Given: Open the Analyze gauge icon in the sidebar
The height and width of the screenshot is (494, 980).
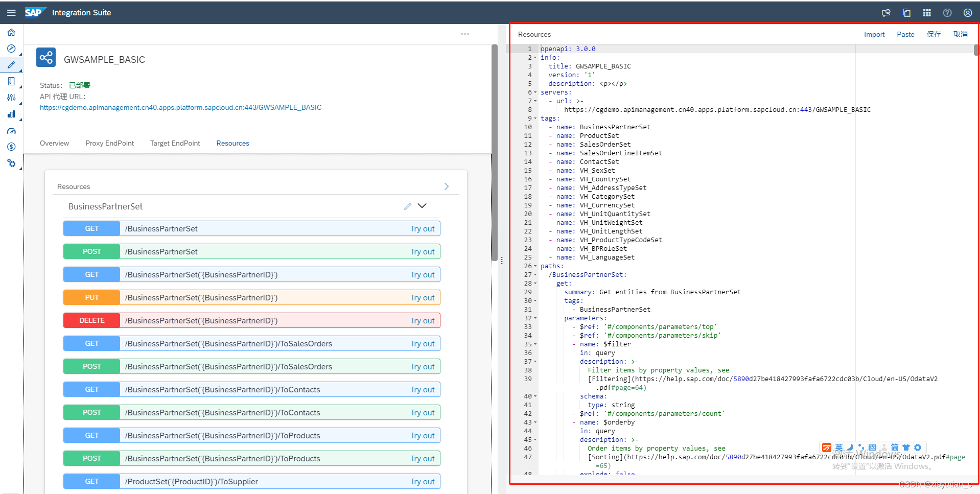Looking at the screenshot, I should point(11,131).
